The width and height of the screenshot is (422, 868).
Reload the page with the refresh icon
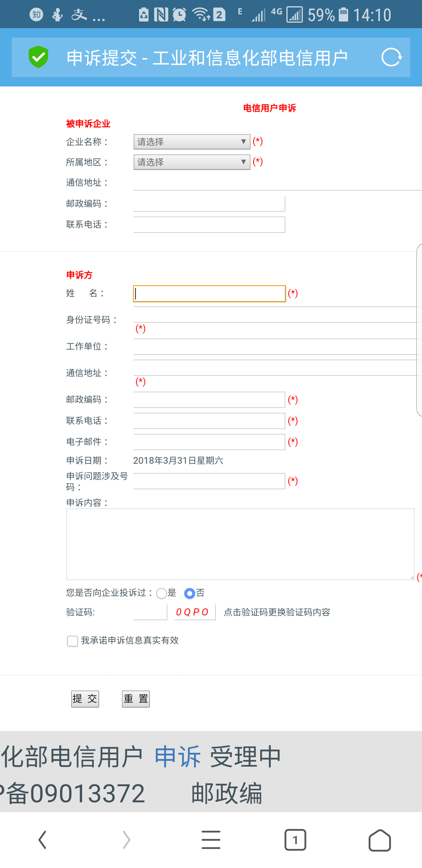391,57
